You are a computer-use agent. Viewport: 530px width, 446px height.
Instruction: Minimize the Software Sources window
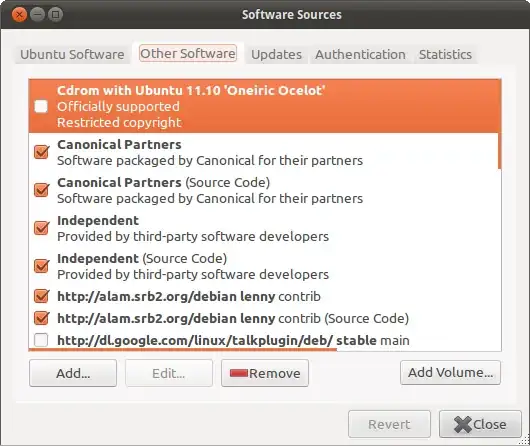point(37,15)
